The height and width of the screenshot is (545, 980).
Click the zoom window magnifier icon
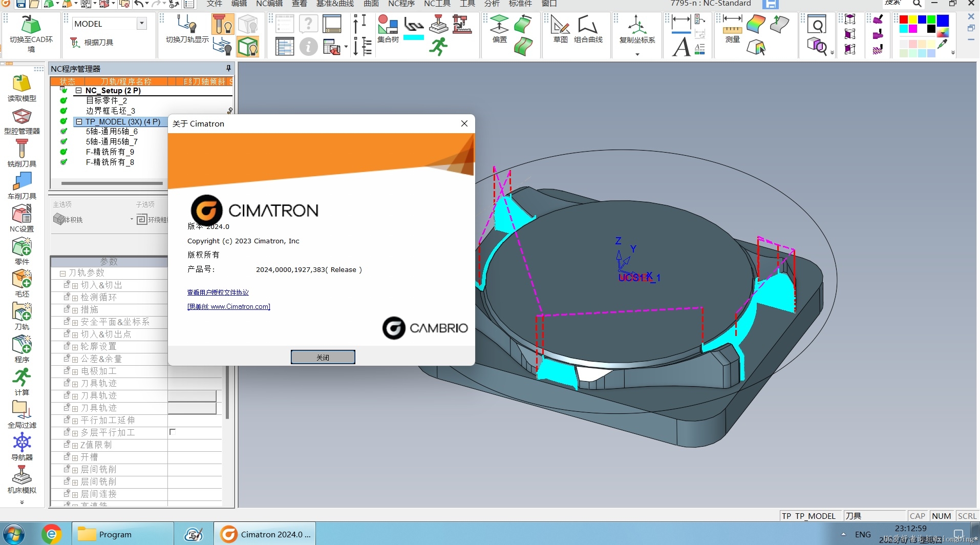pyautogui.click(x=817, y=24)
